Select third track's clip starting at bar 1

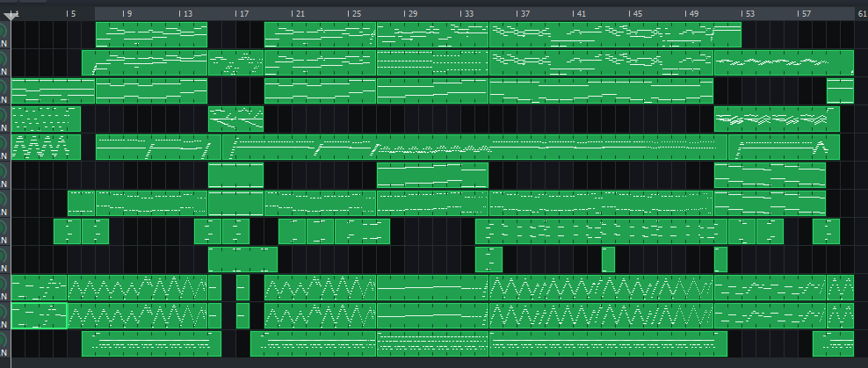pos(53,90)
